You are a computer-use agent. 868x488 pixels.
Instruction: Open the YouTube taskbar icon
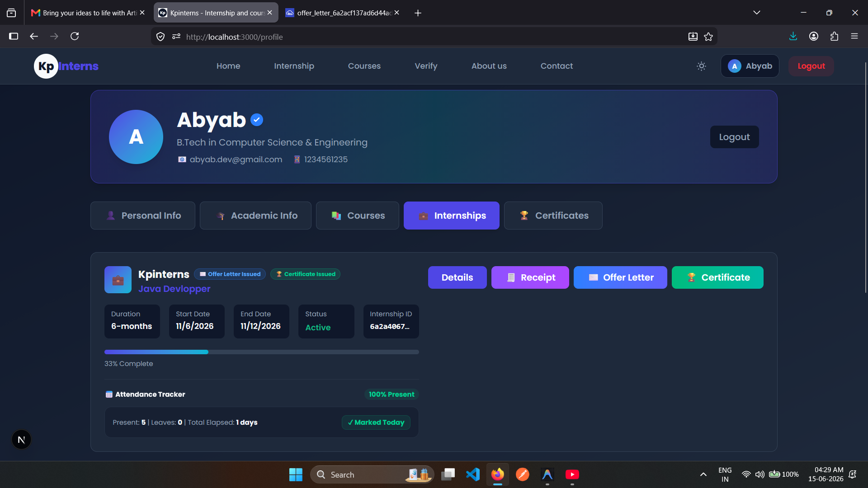pos(572,474)
